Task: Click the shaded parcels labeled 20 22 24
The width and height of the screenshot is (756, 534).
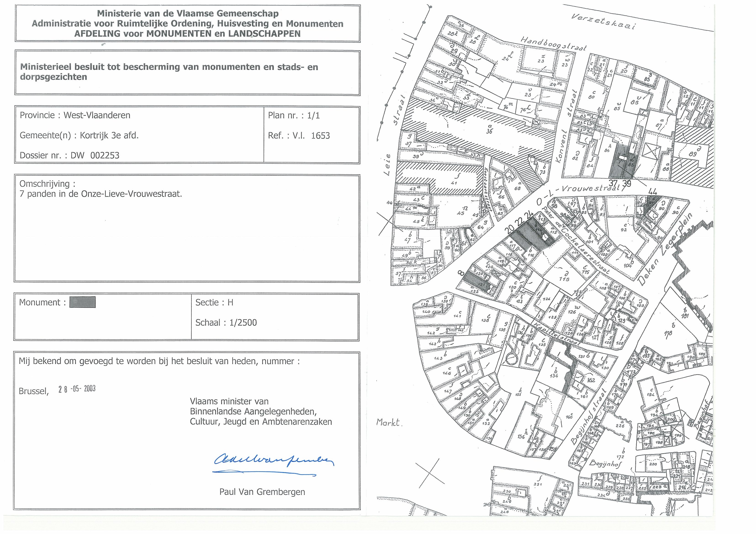Action: [530, 235]
